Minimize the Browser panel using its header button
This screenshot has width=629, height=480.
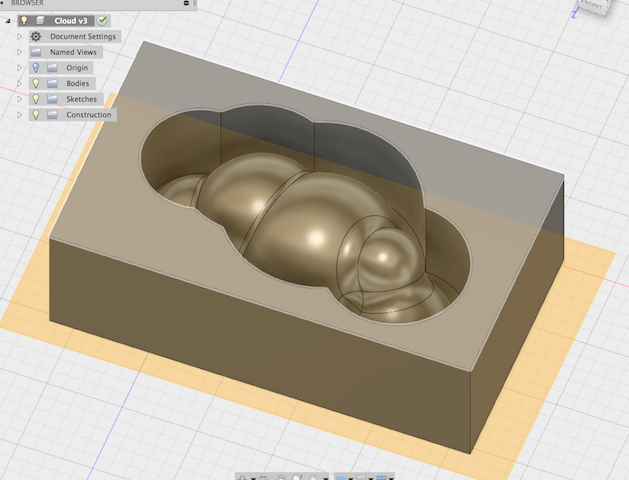coord(186,3)
